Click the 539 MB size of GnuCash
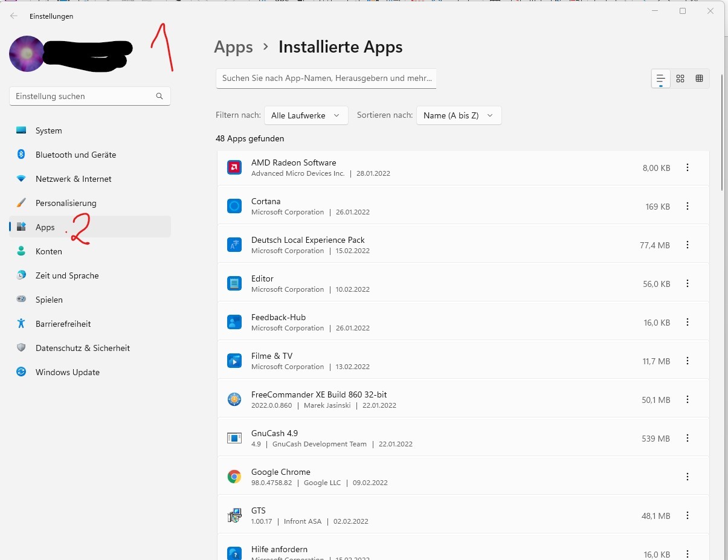The image size is (728, 560). click(656, 439)
